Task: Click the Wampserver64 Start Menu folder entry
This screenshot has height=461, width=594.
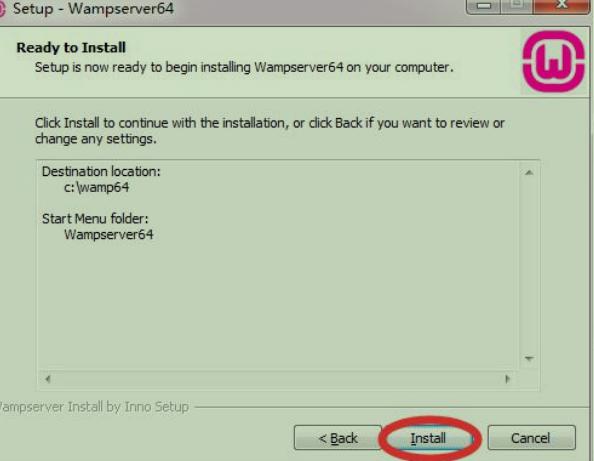Action: [x=109, y=234]
